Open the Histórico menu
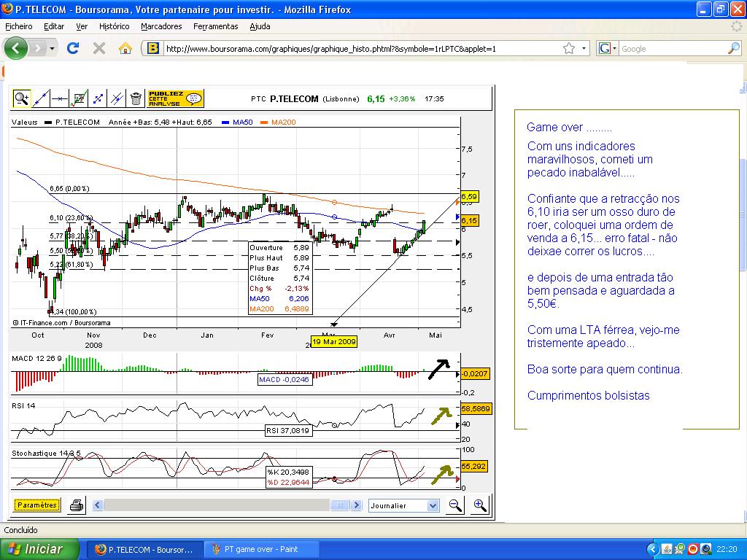Viewport: 747px width, 560px height. tap(115, 26)
